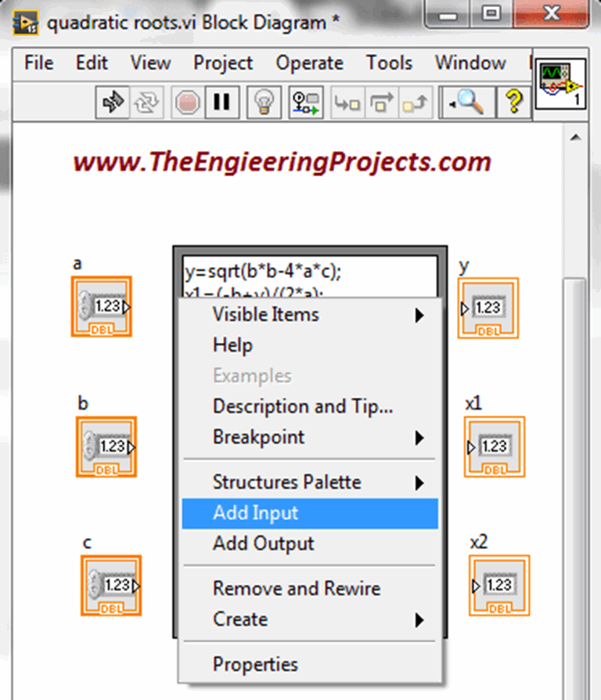Toggle Highlight Execution lightbulb
Viewport: 601px width, 700px height.
[264, 102]
